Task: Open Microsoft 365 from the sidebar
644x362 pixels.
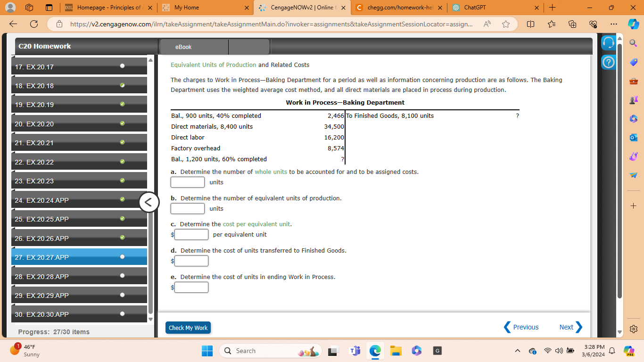Action: 633,118
